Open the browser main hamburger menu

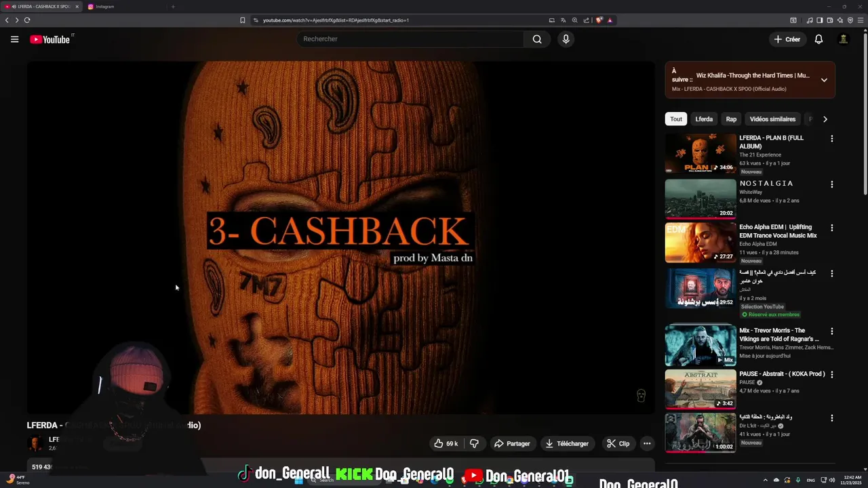pos(861,20)
